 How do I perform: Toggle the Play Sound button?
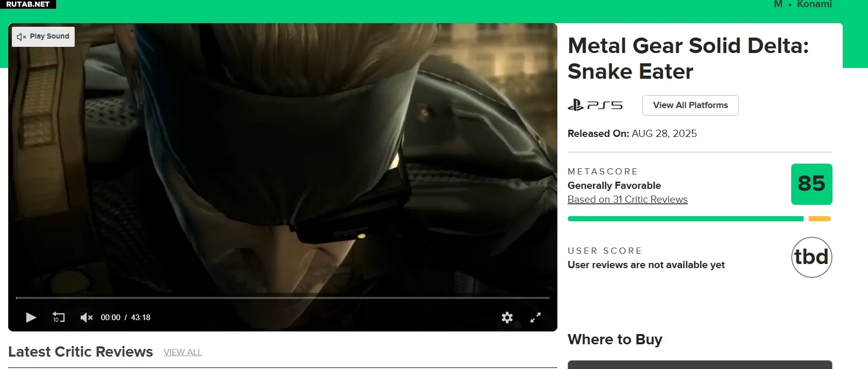click(x=43, y=37)
